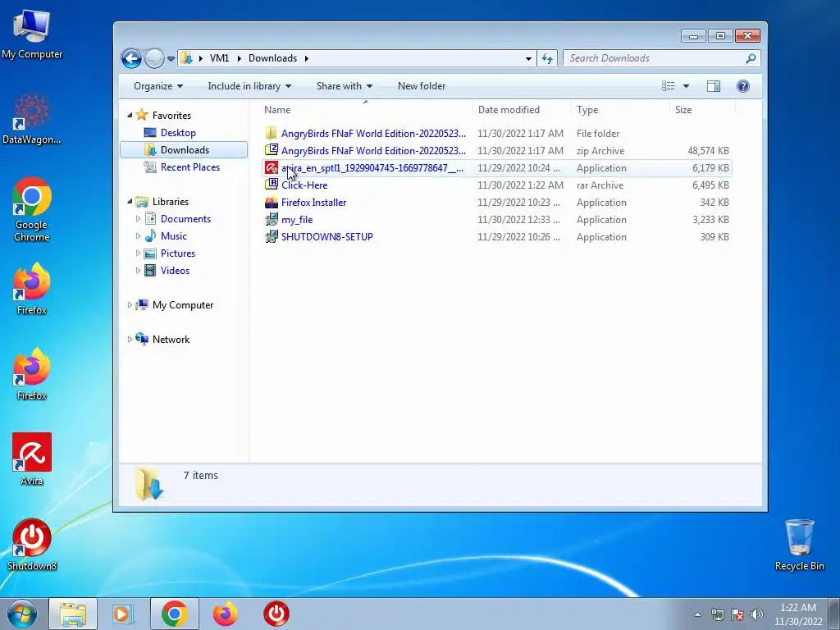Select the Firefox Installer file icon
840x630 pixels.
tap(271, 202)
